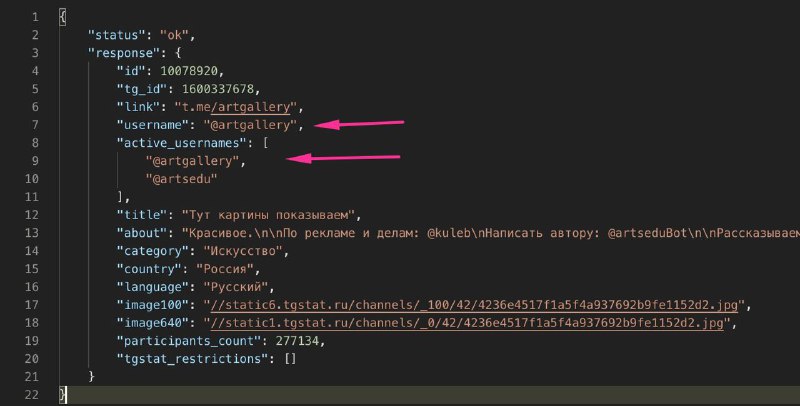Click the value "Россия"
The height and width of the screenshot is (406, 800).
point(225,269)
